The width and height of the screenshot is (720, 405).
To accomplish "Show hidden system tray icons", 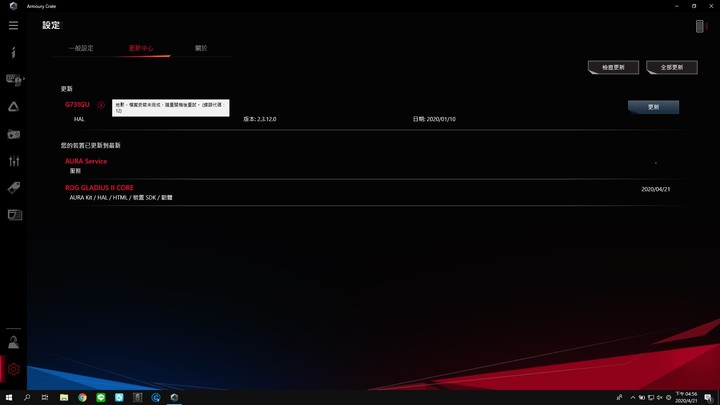I will point(633,398).
